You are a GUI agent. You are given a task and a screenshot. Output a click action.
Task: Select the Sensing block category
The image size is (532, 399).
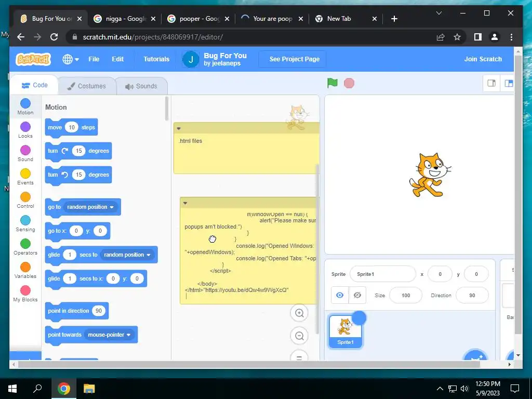coord(25,223)
